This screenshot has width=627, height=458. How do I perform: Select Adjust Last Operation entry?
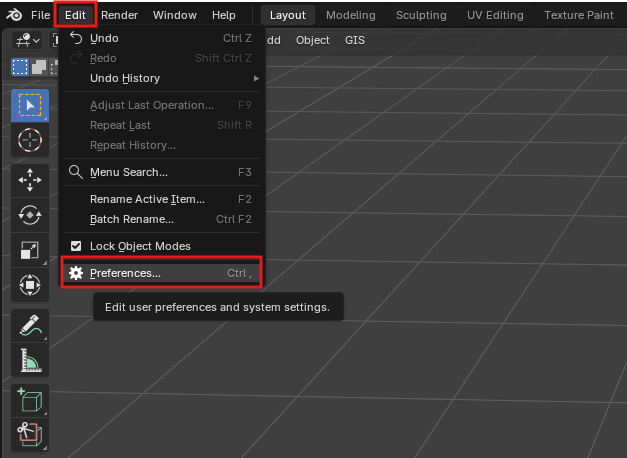click(x=162, y=105)
